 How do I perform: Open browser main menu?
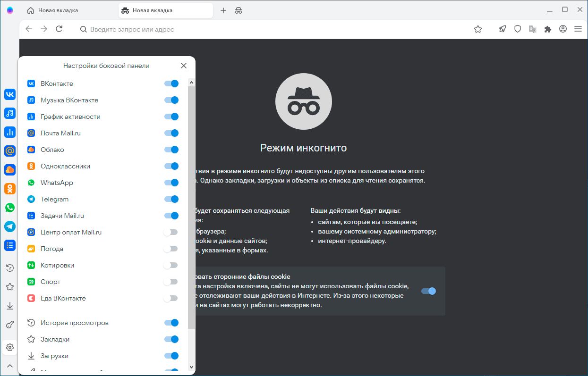(x=578, y=29)
